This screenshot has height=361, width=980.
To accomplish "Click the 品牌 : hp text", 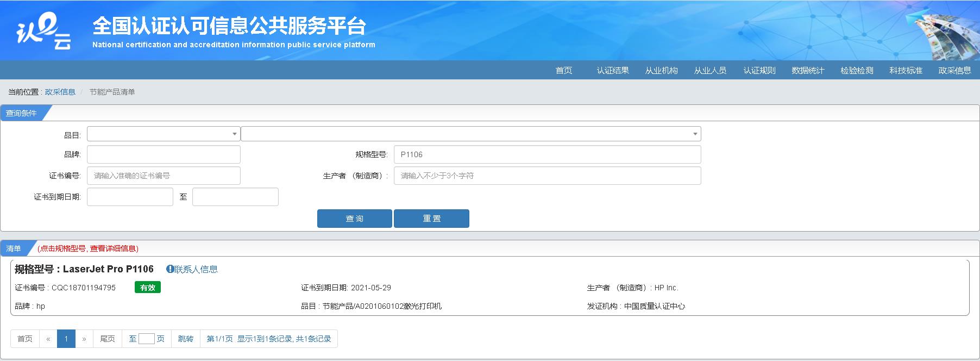I will coord(30,306).
